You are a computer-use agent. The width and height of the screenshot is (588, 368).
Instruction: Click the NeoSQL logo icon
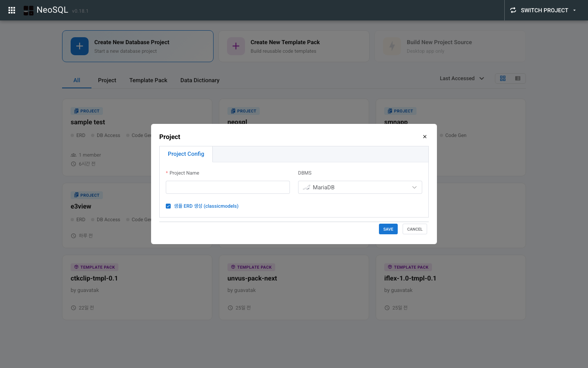pos(28,10)
